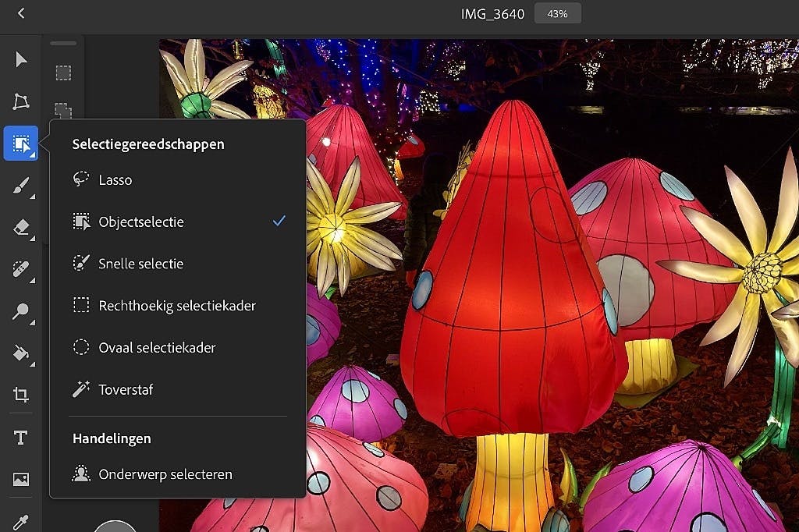799x532 pixels.
Task: Click the checkmark beside Objectselectie
Action: click(x=279, y=222)
